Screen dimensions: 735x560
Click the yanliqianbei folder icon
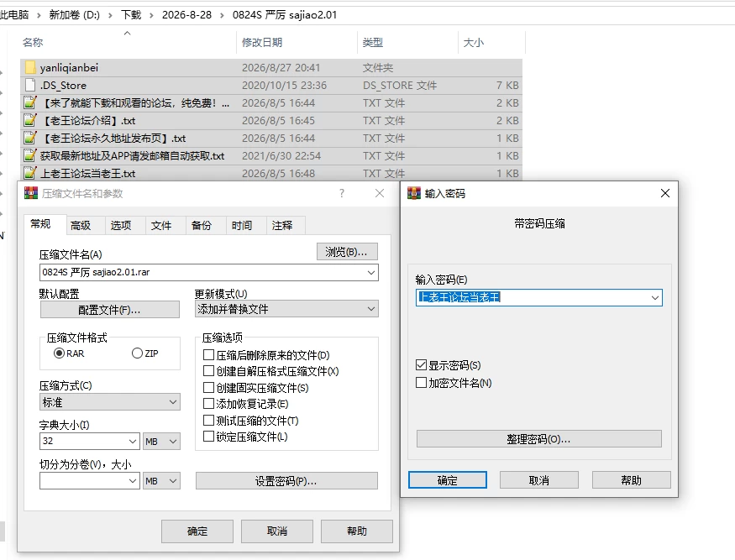pyautogui.click(x=30, y=67)
